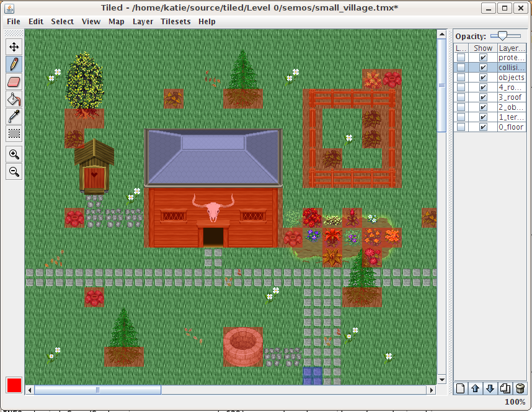Delete layer using the trash icon
Image resolution: width=532 pixels, height=412 pixels.
coord(520,388)
